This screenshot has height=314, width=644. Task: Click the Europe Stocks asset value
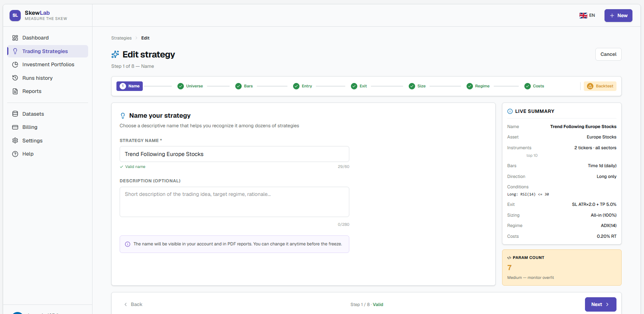(601, 137)
